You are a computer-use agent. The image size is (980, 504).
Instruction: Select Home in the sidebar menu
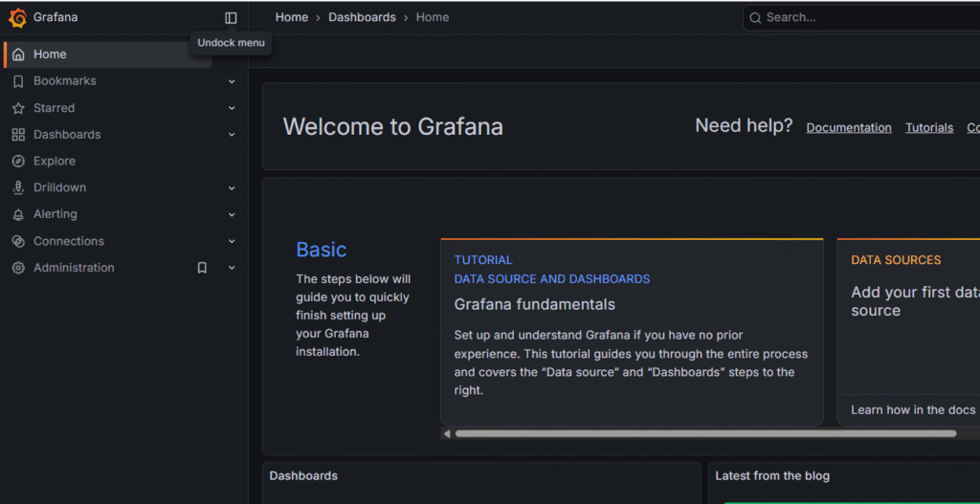click(50, 55)
